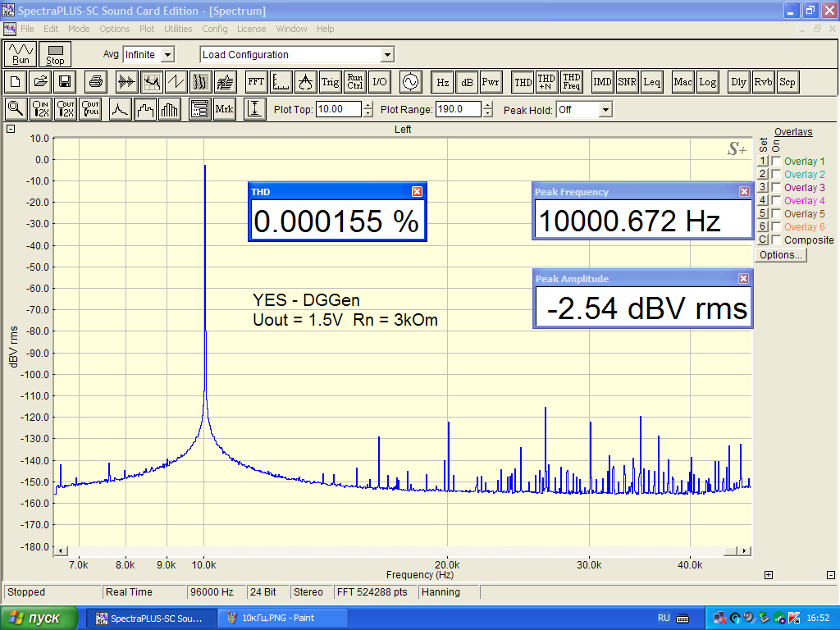Click overlay Set button C
Screen dimensions: 840x630
(x=763, y=240)
